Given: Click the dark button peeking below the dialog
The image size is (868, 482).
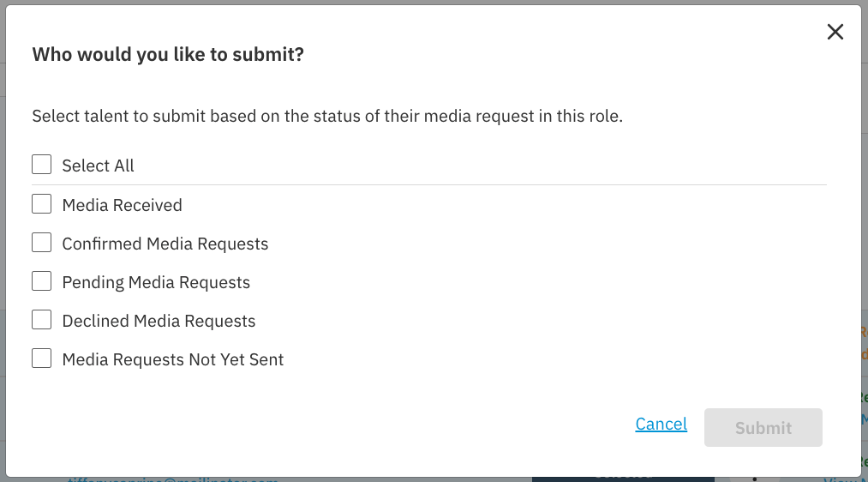Looking at the screenshot, I should [x=622, y=478].
